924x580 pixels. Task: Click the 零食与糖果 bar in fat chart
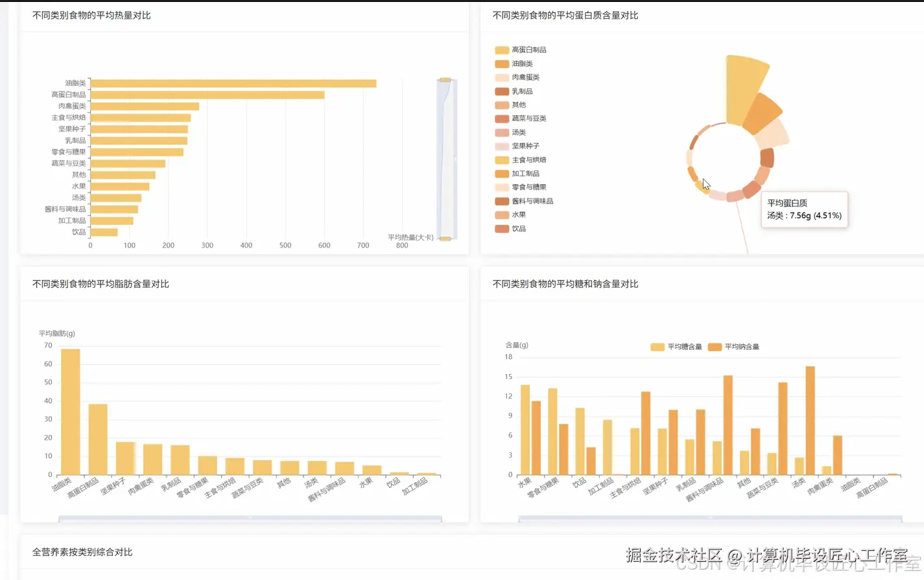(207, 465)
